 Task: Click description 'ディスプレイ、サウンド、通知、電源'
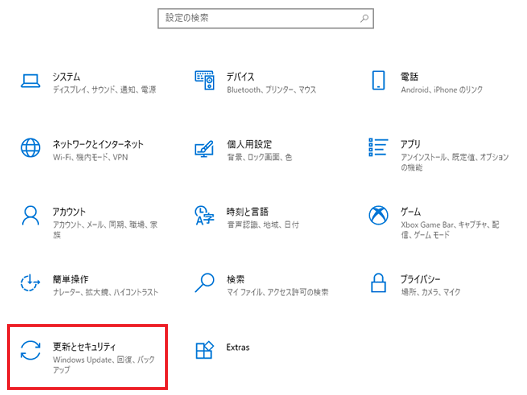(104, 89)
